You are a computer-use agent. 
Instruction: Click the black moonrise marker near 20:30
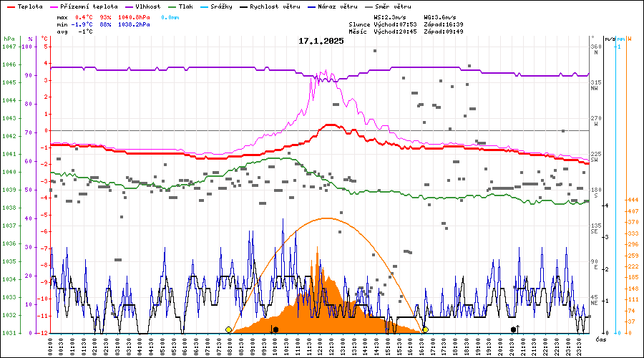pos(513,329)
